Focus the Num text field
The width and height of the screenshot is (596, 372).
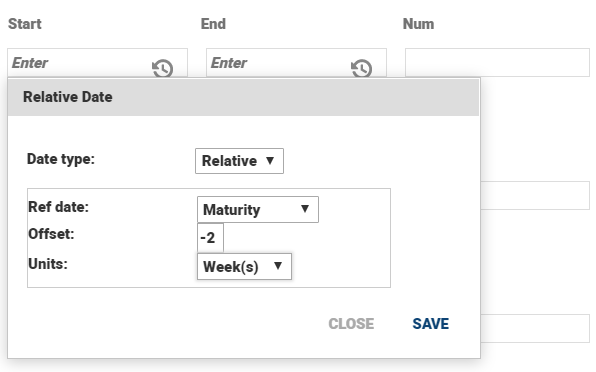pyautogui.click(x=497, y=63)
